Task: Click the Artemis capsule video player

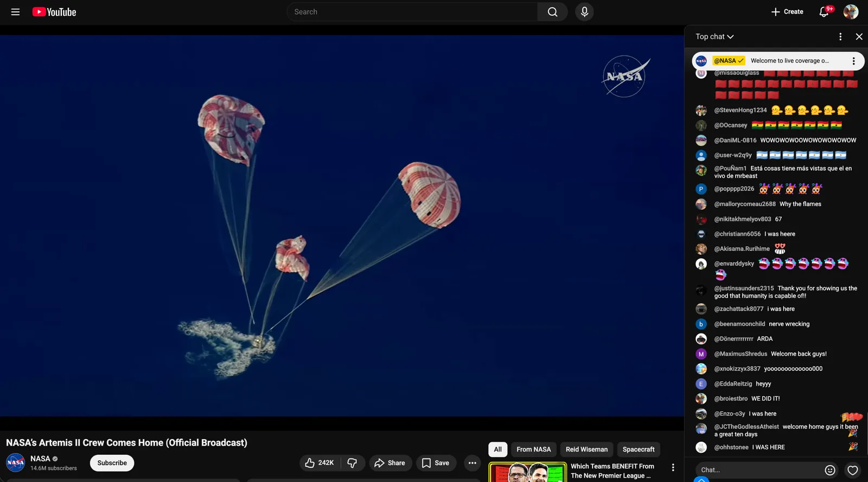Action: point(342,226)
